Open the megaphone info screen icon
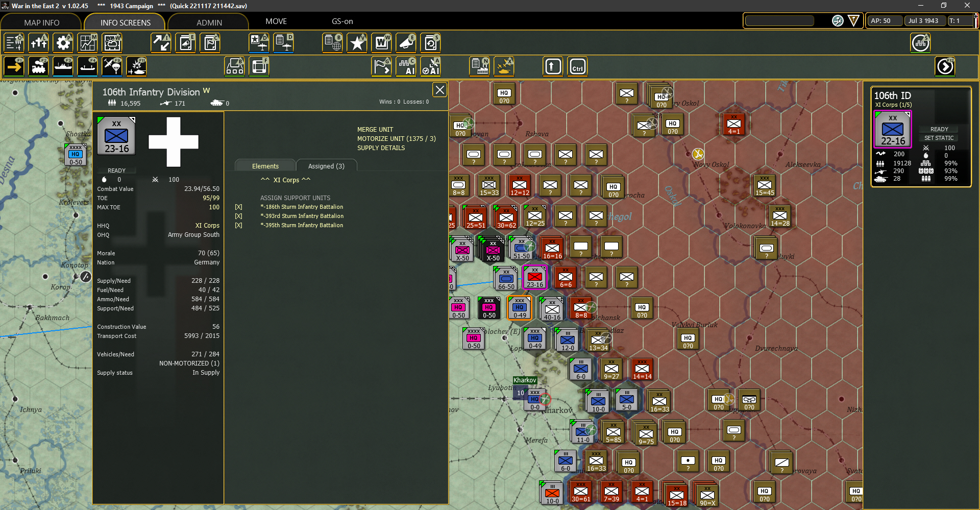The height and width of the screenshot is (510, 980). point(406,43)
